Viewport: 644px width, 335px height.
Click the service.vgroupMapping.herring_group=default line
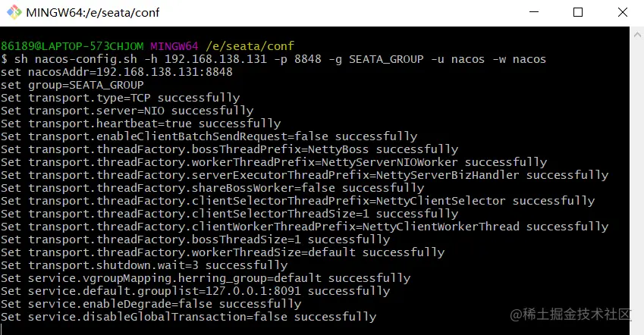tap(206, 278)
